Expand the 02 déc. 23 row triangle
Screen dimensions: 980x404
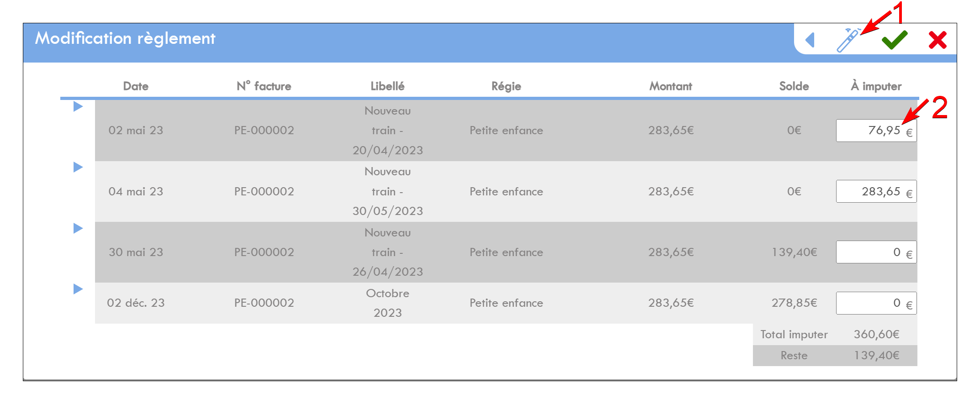[x=78, y=289]
